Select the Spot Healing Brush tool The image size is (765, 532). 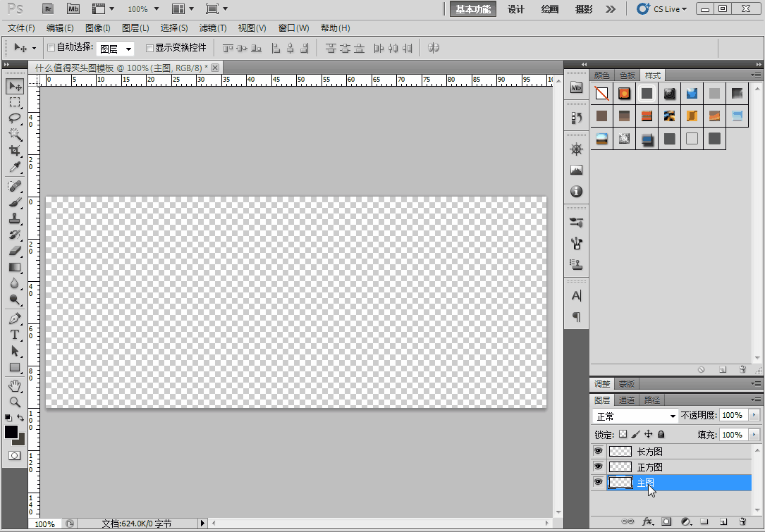pos(15,186)
